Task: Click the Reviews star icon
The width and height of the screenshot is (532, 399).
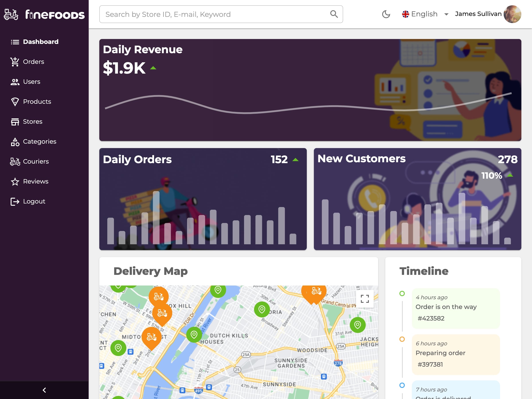Action: pos(15,182)
